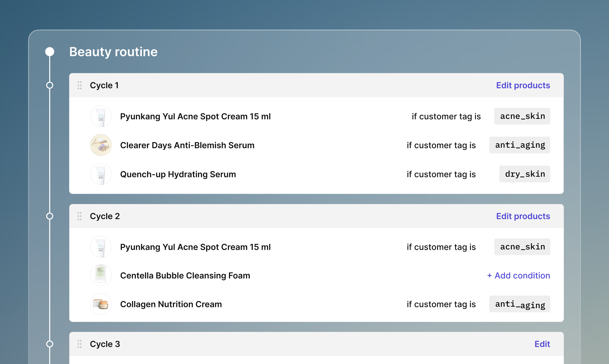Select the acne_skin tag in Cycle 1
This screenshot has height=364, width=609.
522,116
